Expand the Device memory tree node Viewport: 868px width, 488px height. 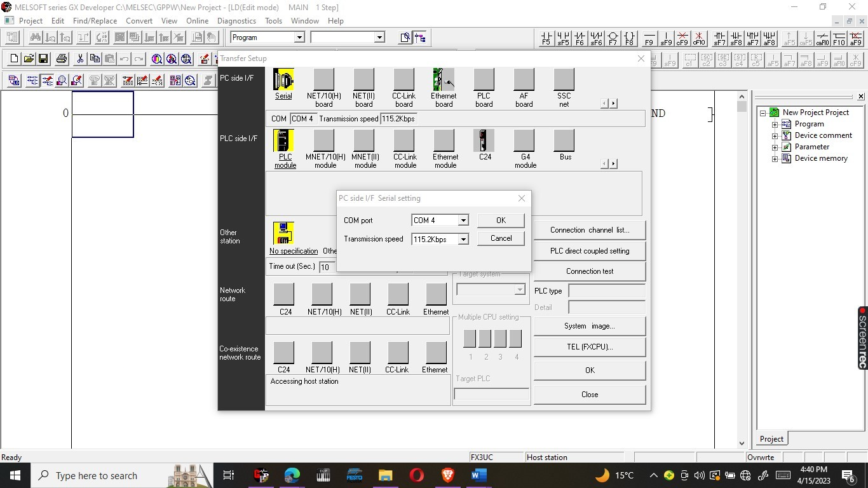click(x=775, y=159)
